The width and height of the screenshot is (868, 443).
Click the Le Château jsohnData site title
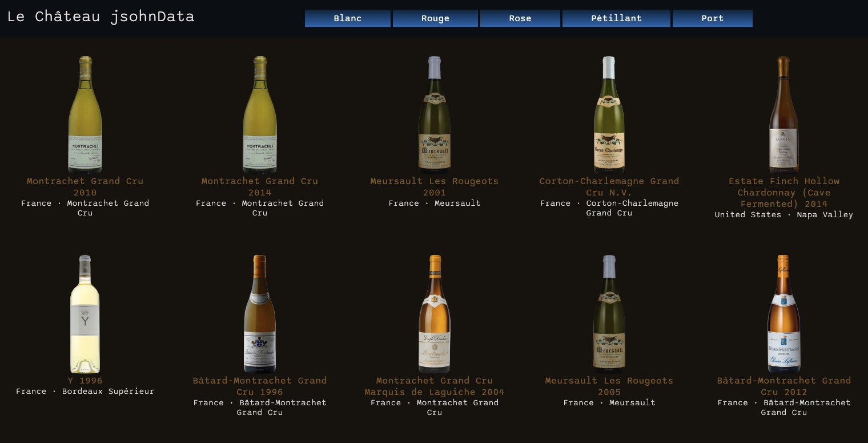tap(101, 17)
